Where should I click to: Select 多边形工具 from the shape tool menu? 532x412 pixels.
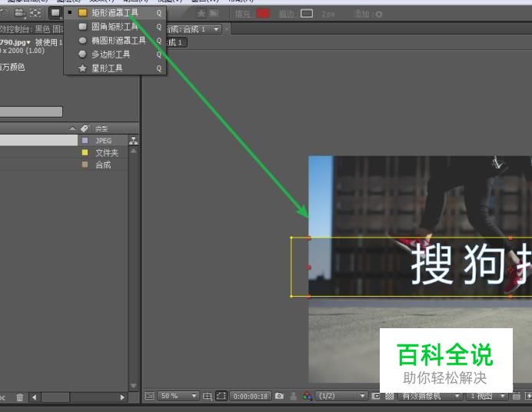tap(115, 55)
